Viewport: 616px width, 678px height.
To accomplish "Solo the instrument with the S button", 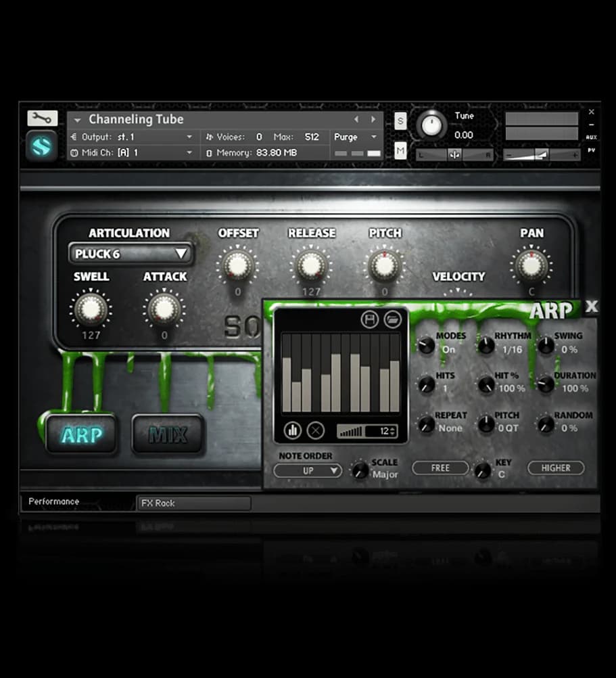I will (x=400, y=121).
